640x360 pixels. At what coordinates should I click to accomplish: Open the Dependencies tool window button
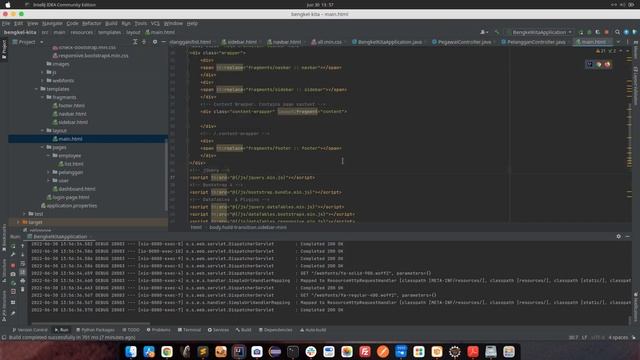(276, 330)
